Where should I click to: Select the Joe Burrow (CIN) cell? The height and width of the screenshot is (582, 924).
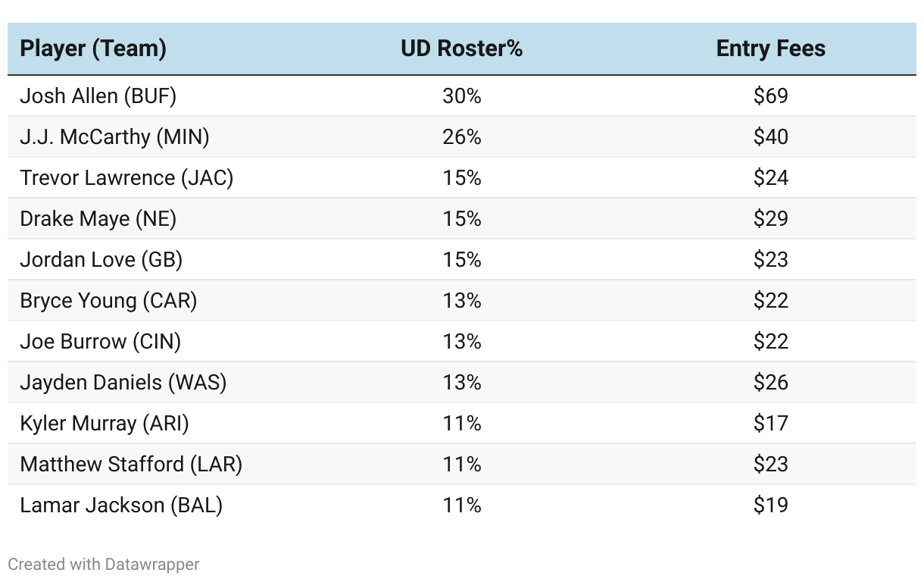100,342
